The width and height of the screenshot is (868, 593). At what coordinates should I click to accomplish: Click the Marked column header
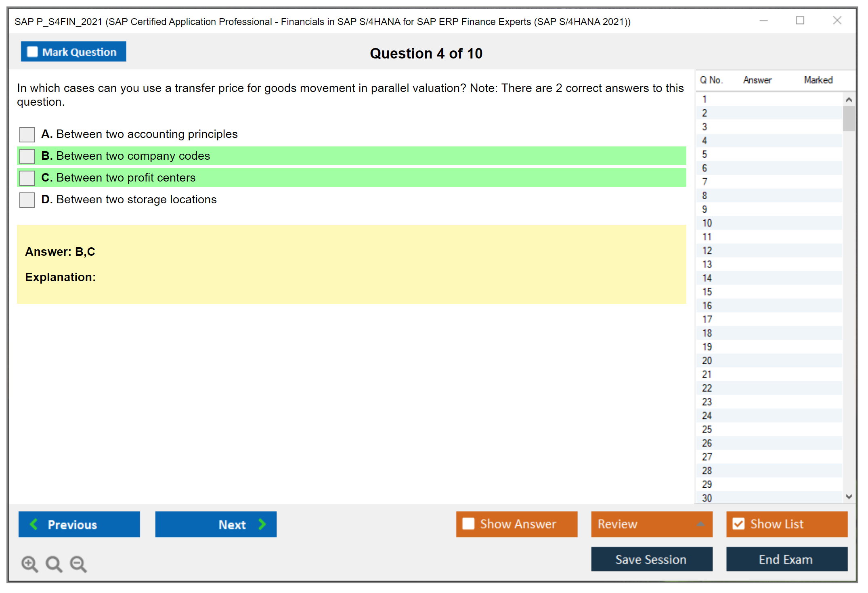pos(818,80)
